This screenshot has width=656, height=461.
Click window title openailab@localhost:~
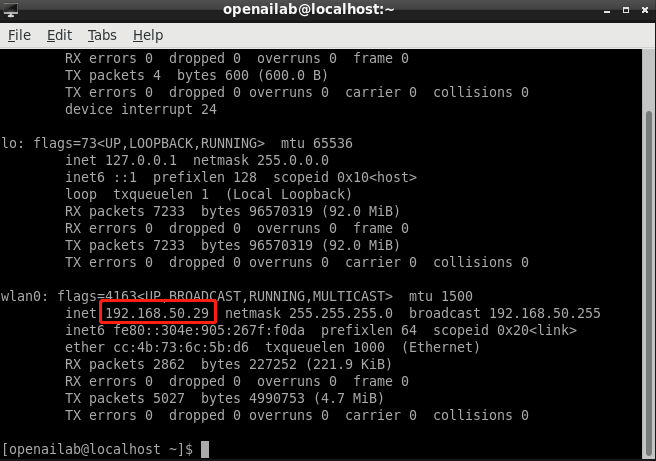(309, 9)
